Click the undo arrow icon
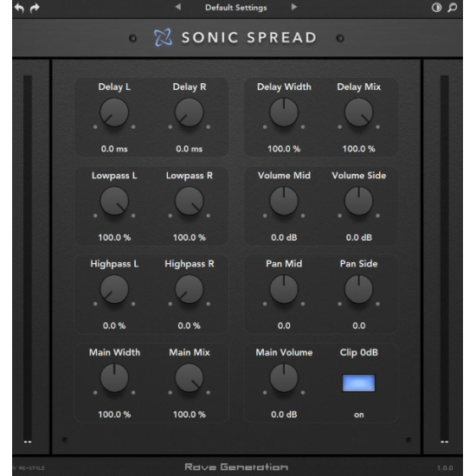The width and height of the screenshot is (476, 476). click(19, 8)
